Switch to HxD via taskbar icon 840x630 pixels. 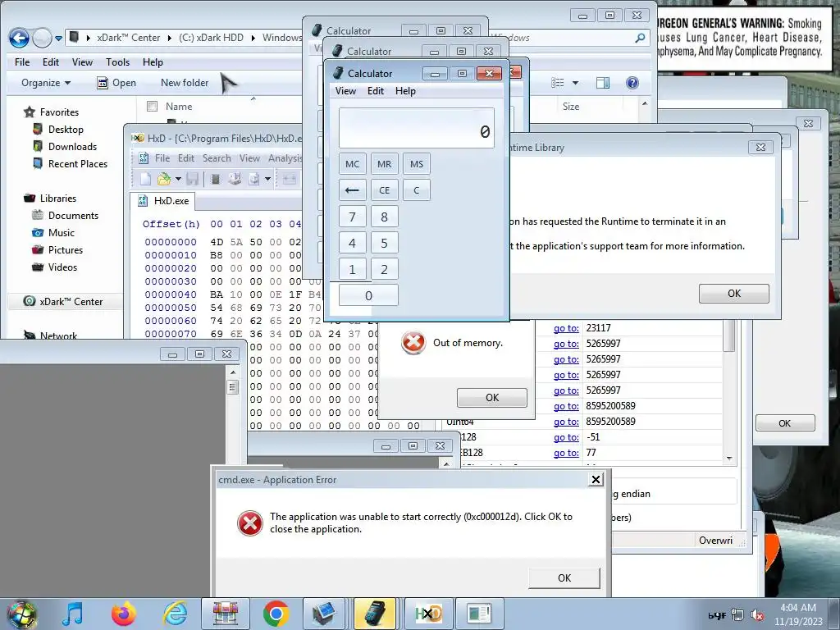428,614
